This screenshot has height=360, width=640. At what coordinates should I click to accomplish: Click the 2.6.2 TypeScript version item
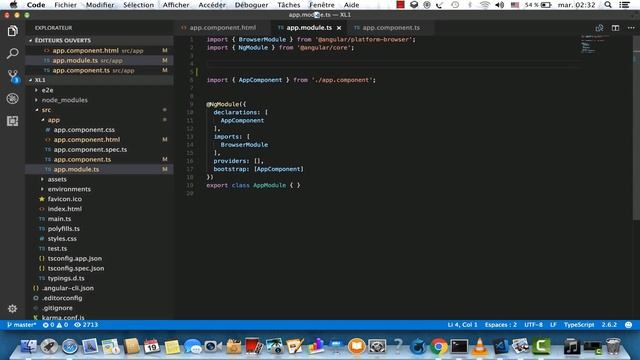pos(609,325)
